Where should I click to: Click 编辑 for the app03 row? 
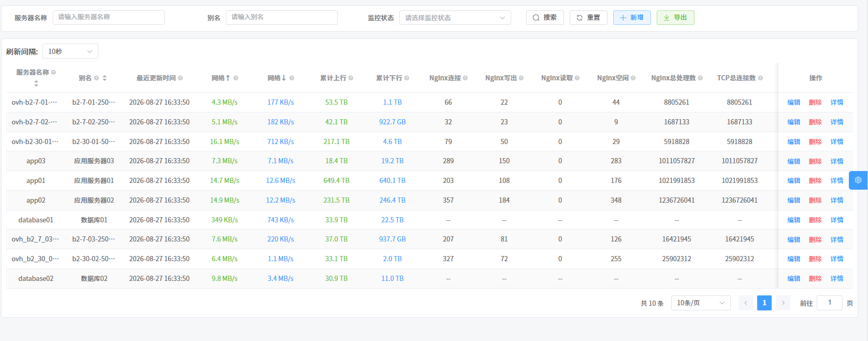pos(794,161)
